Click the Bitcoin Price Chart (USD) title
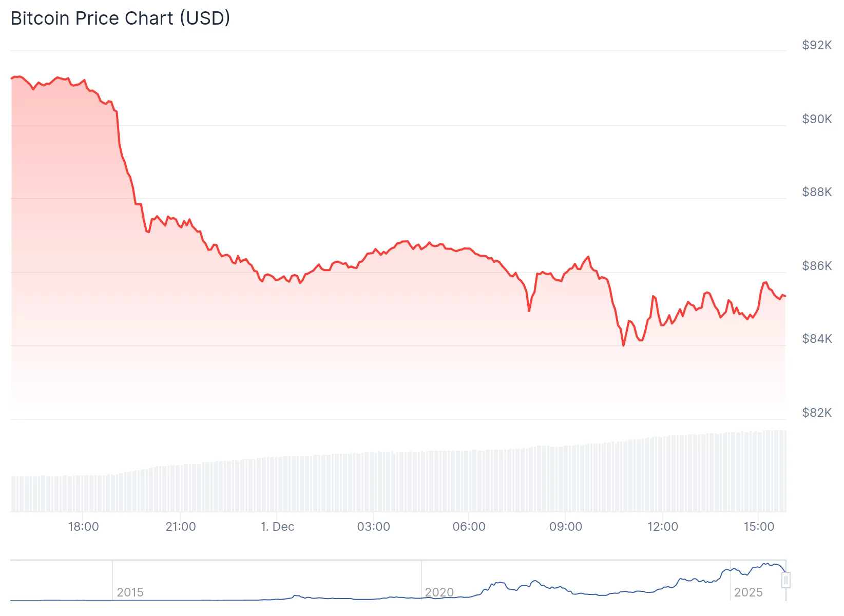This screenshot has width=844, height=616. [120, 18]
